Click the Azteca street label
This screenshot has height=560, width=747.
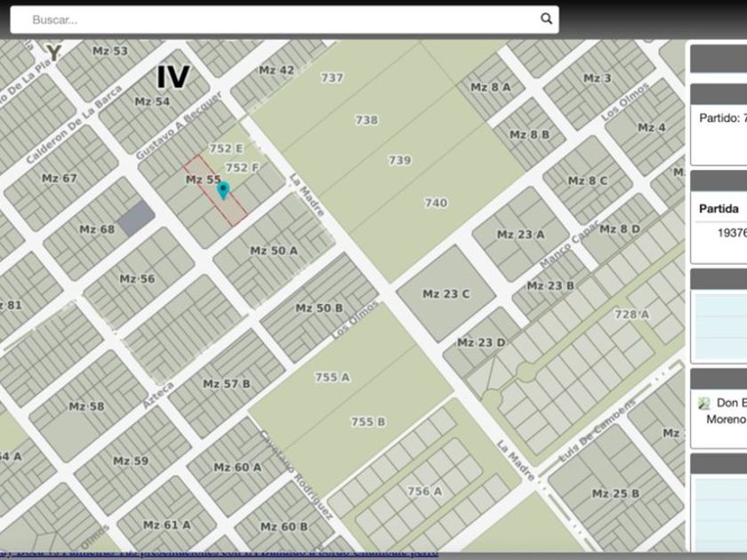coord(158,395)
